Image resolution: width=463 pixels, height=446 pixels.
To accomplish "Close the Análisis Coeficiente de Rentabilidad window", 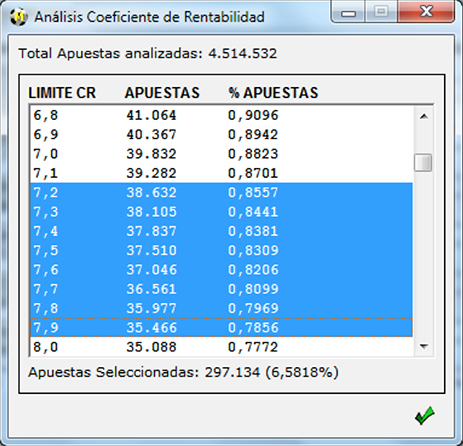I will [x=426, y=12].
